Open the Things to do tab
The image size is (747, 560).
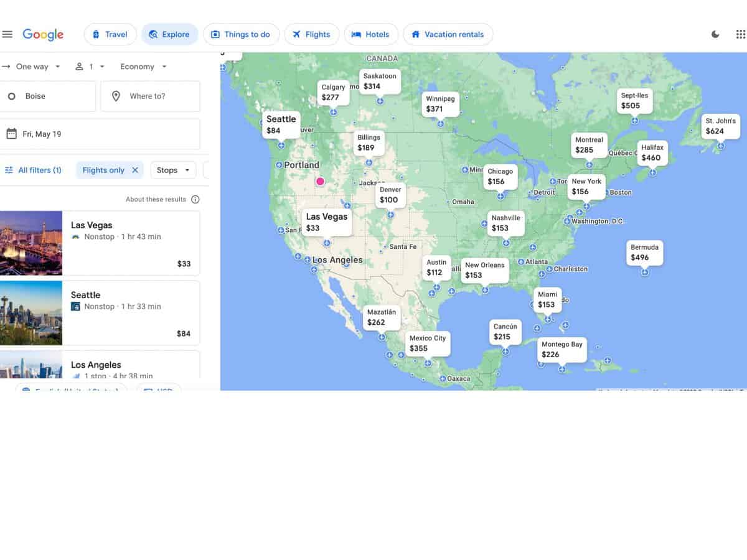[241, 34]
